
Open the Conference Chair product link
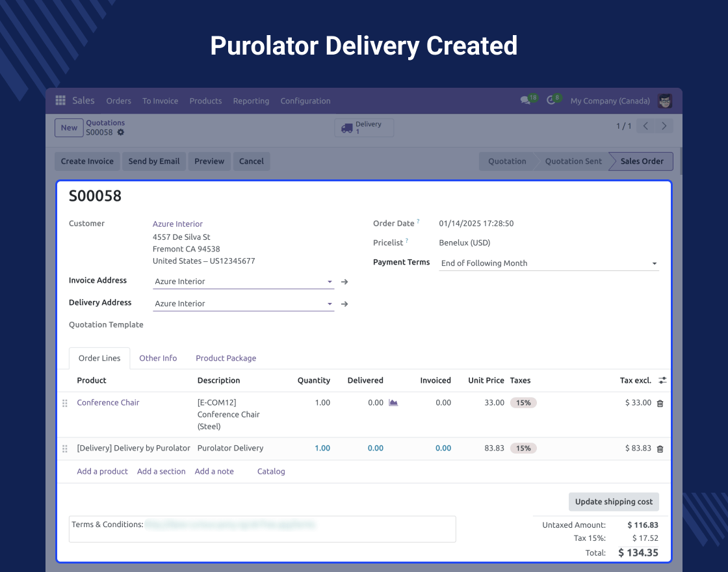[108, 402]
